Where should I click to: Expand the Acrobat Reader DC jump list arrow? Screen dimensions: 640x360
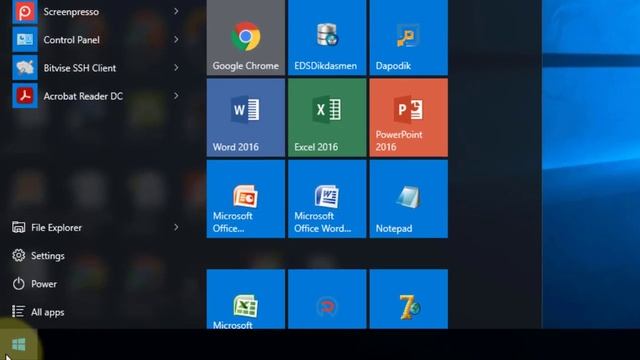coord(176,96)
